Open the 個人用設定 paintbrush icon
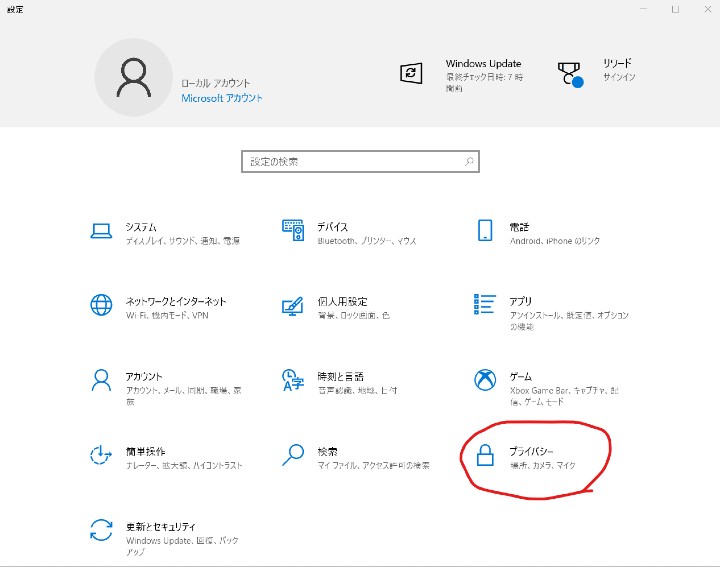The width and height of the screenshot is (720, 567). pyautogui.click(x=293, y=306)
